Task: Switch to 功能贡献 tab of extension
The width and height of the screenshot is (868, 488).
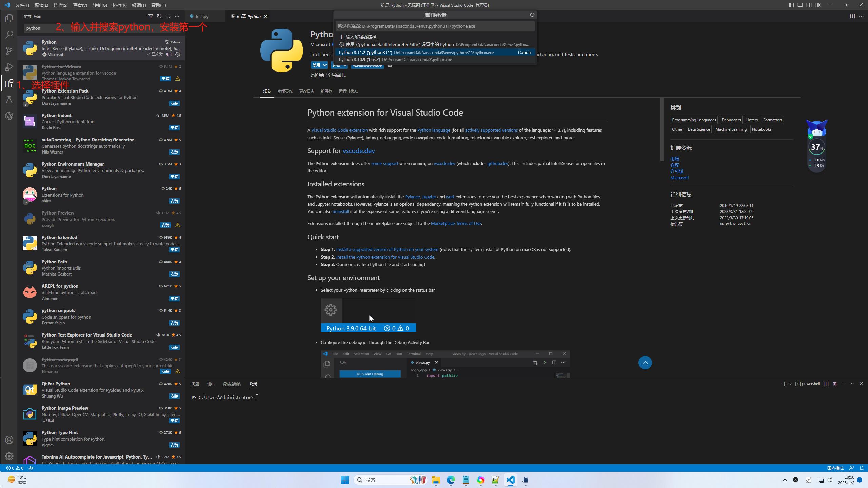Action: pos(285,91)
